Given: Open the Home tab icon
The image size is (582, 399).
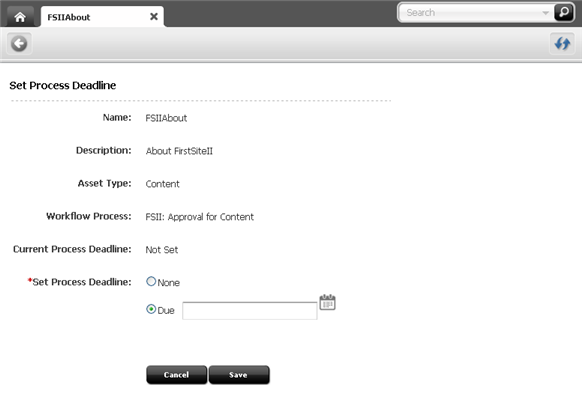Looking at the screenshot, I should click(20, 17).
